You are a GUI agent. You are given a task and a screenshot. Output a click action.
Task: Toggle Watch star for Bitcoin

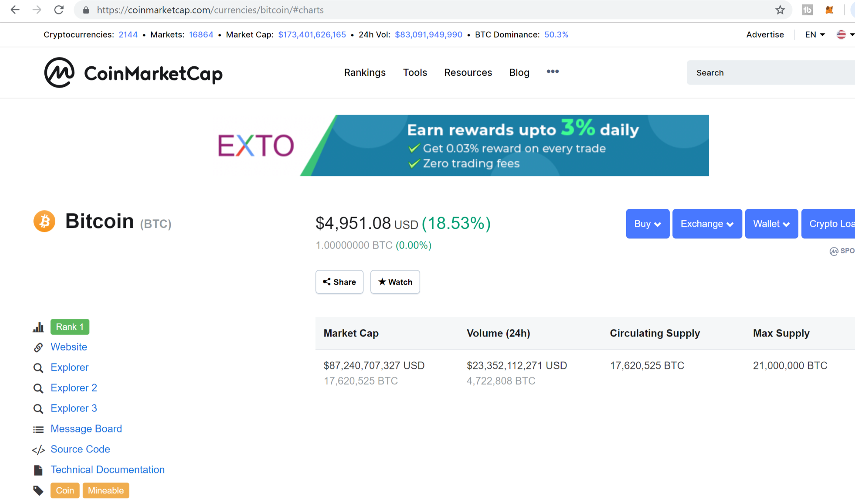[x=395, y=282]
